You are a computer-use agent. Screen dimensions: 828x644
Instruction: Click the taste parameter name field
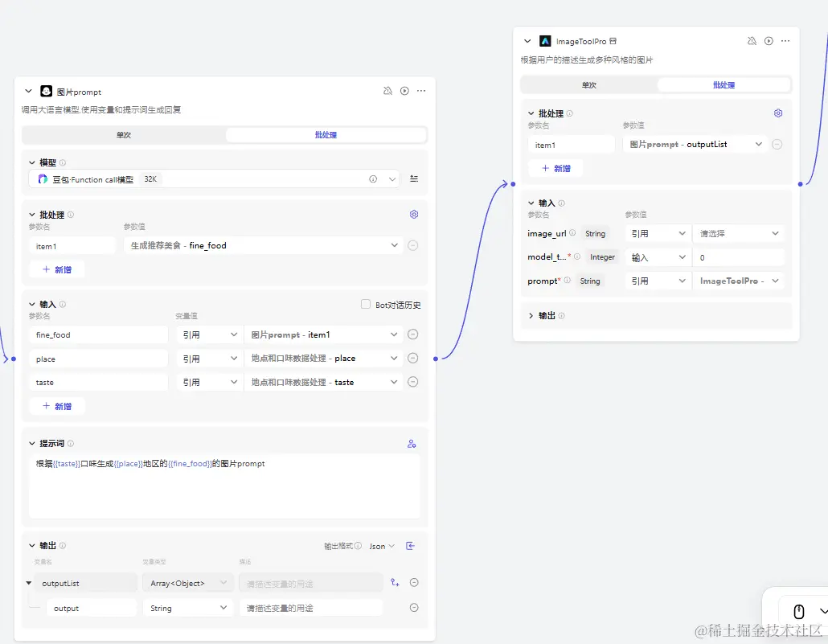[x=98, y=382]
